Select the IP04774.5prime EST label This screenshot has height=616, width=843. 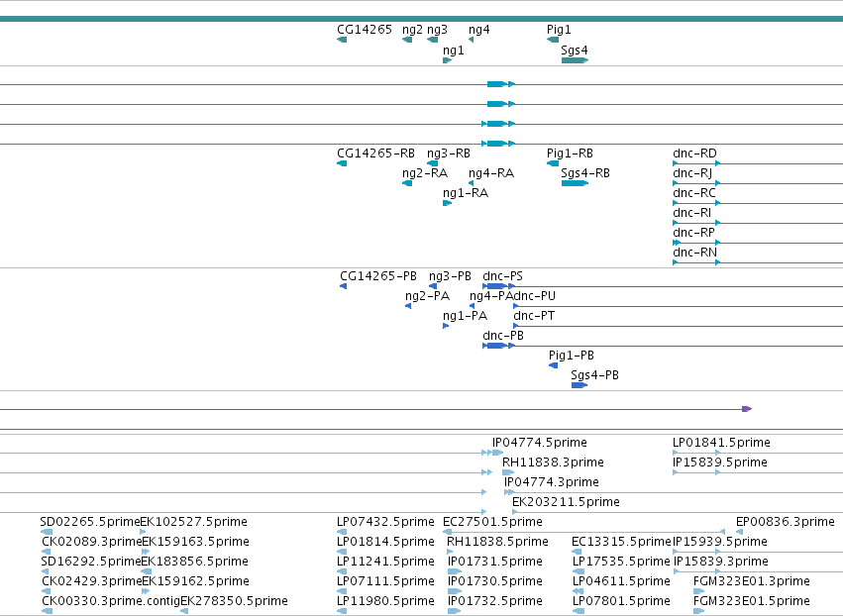point(540,443)
